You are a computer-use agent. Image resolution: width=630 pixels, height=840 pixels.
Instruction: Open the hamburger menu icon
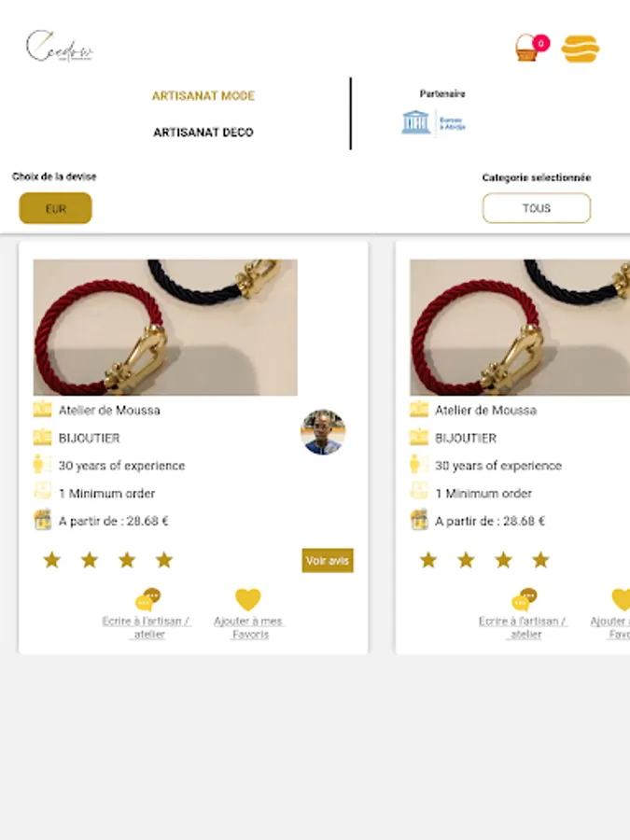coord(581,49)
